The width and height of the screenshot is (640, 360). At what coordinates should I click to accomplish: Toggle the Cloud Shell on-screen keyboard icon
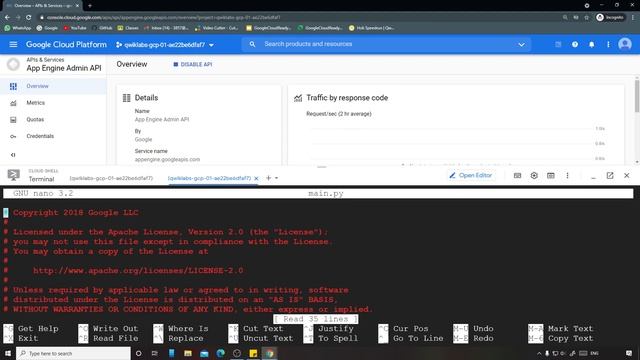tap(517, 176)
